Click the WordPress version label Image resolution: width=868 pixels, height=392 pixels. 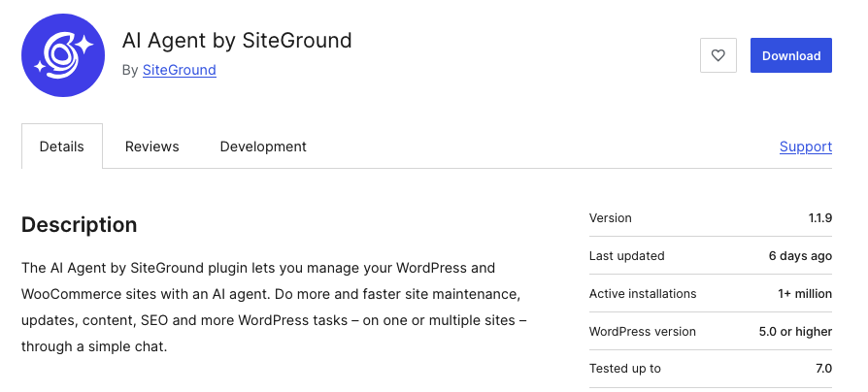coord(643,332)
